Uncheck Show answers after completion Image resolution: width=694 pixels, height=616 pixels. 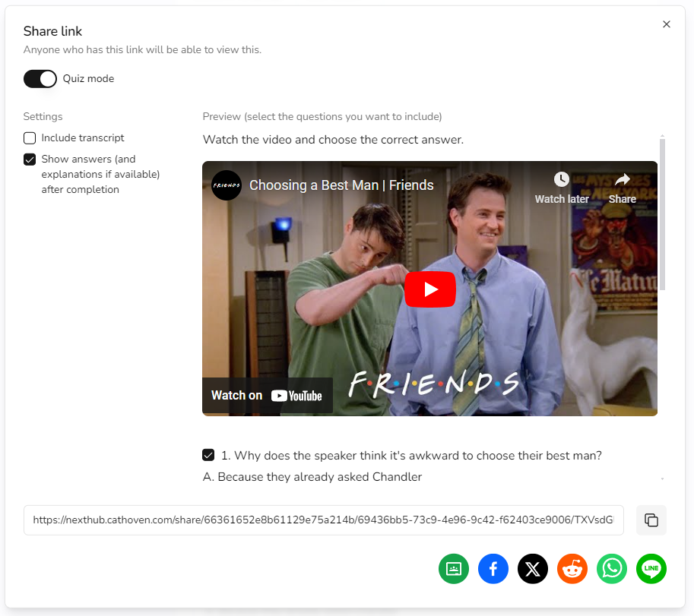pos(30,160)
